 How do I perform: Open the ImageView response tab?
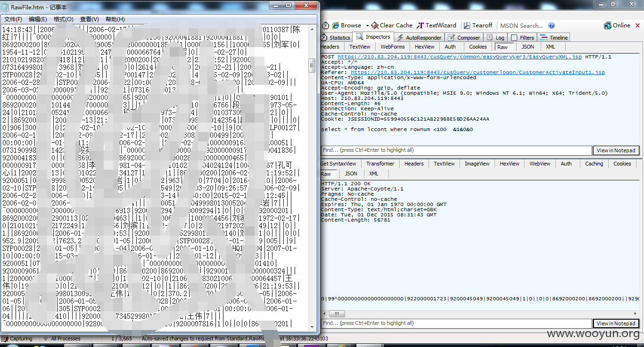(x=477, y=164)
